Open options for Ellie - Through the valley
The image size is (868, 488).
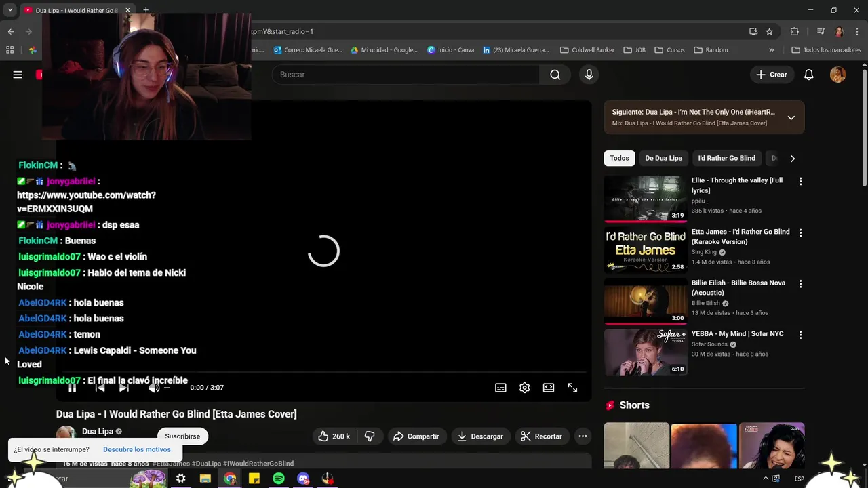(800, 182)
